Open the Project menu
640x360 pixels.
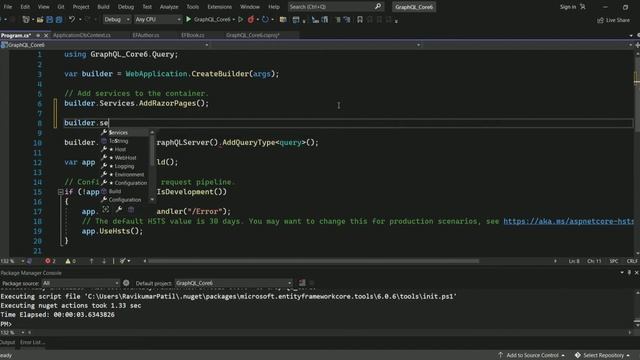81,7
